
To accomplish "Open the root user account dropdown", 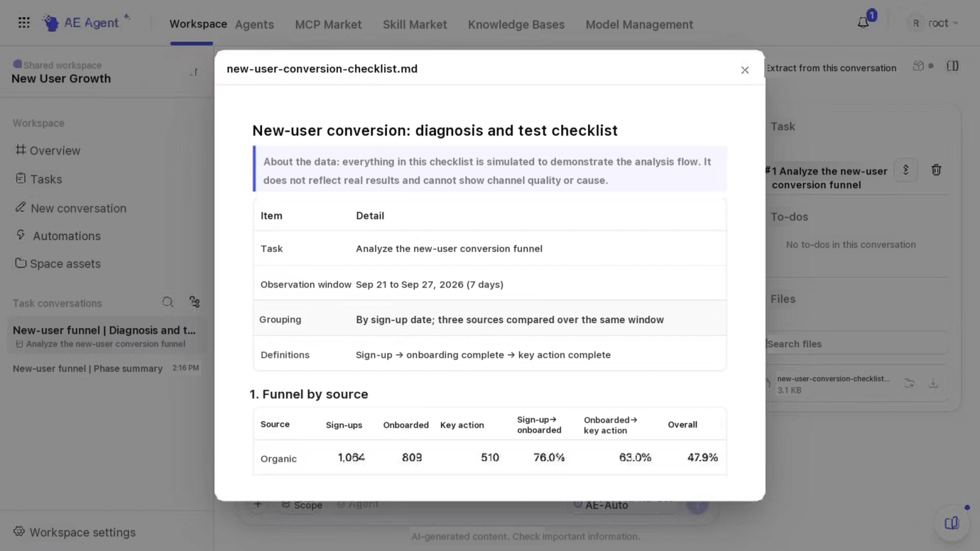I will [934, 23].
